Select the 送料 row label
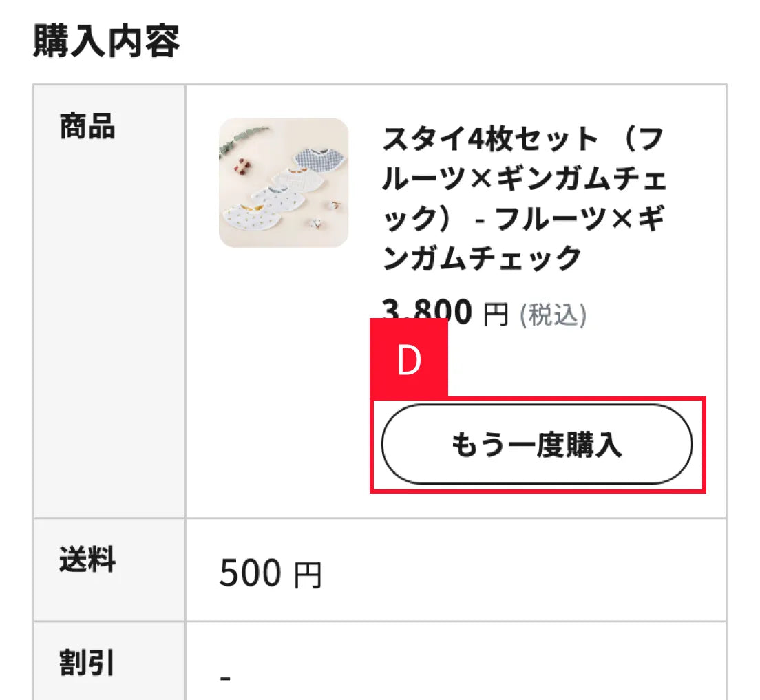The height and width of the screenshot is (700, 760). pos(87,559)
